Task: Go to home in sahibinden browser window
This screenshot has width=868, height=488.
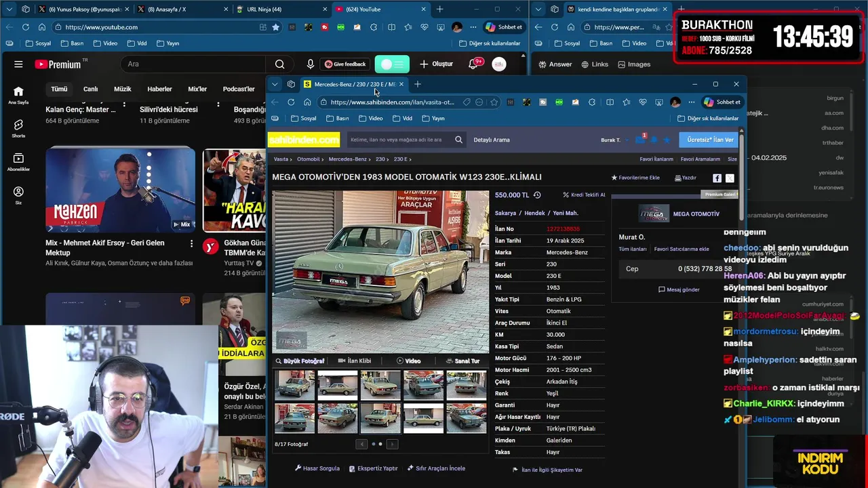Action: 307,102
